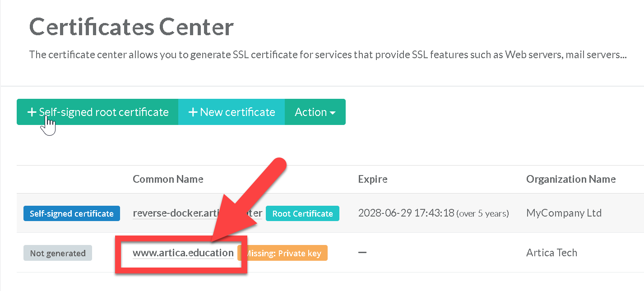This screenshot has height=291, width=644.
Task: Sort by the Expire column header
Action: point(372,179)
